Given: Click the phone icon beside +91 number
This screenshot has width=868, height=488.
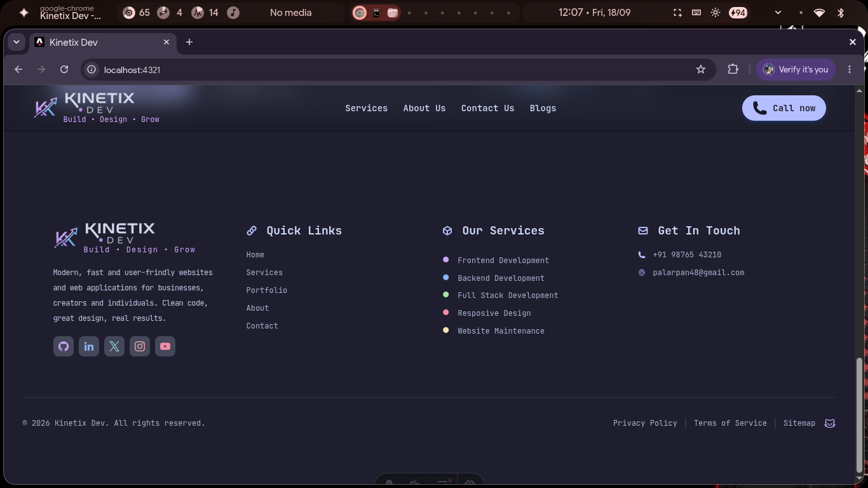Looking at the screenshot, I should point(642,255).
